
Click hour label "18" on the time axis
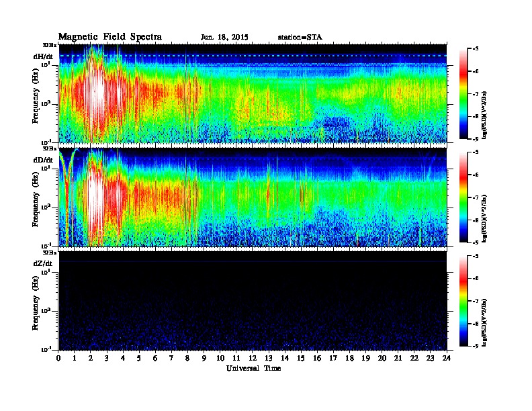click(350, 358)
